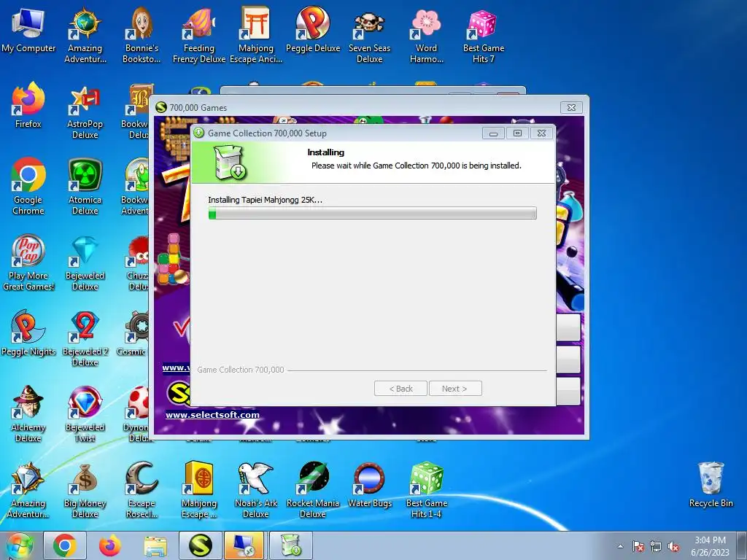Open Amazing Adventures shortcut in bottom row
This screenshot has width=747, height=560.
28,491
